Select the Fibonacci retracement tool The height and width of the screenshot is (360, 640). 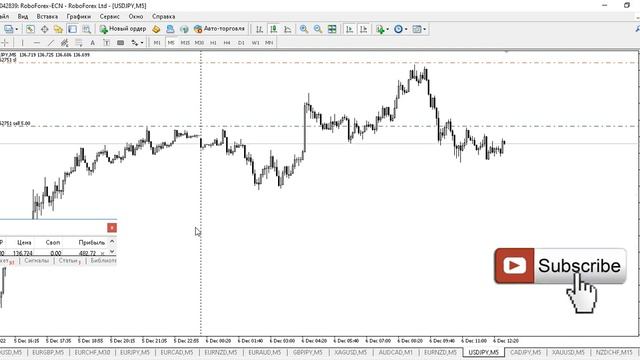click(78, 42)
